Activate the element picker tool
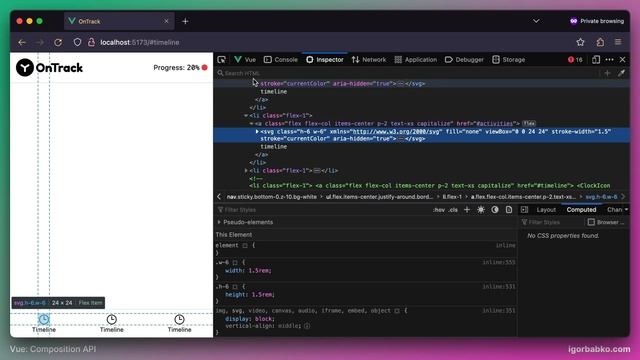The image size is (640, 360). [x=221, y=60]
